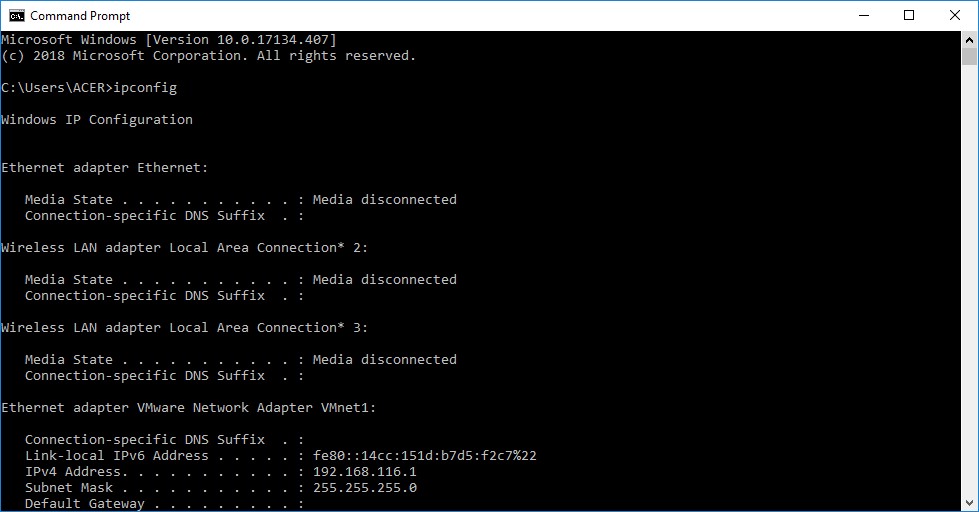Click the "Windows IP Configuration" line
The image size is (979, 512).
(97, 120)
